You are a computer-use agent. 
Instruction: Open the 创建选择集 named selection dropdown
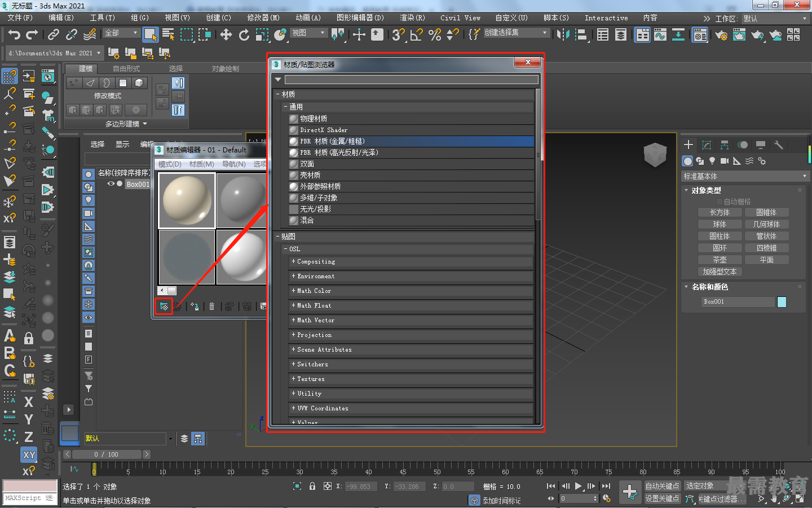click(x=516, y=33)
